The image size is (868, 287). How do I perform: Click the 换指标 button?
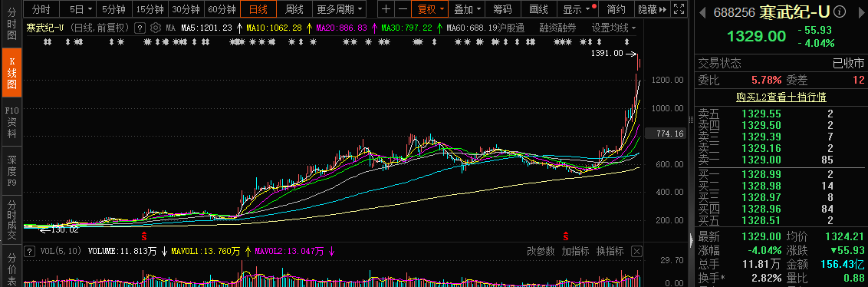pos(610,252)
